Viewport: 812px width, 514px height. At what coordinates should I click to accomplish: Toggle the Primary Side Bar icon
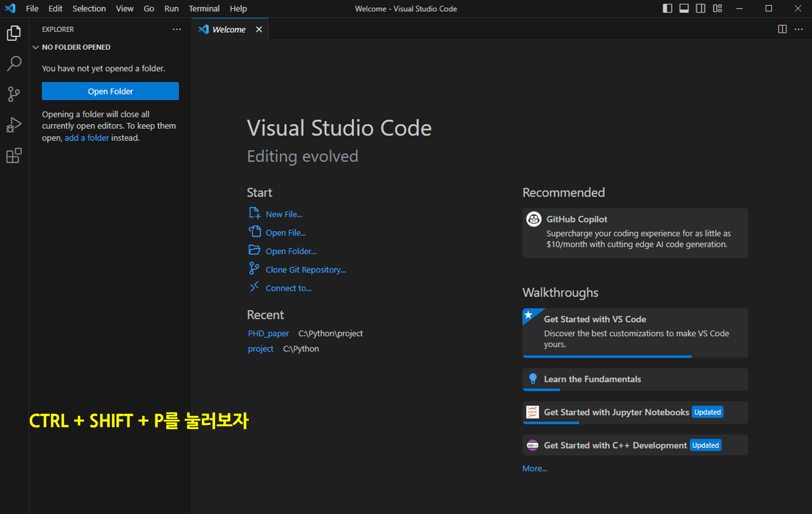tap(667, 8)
